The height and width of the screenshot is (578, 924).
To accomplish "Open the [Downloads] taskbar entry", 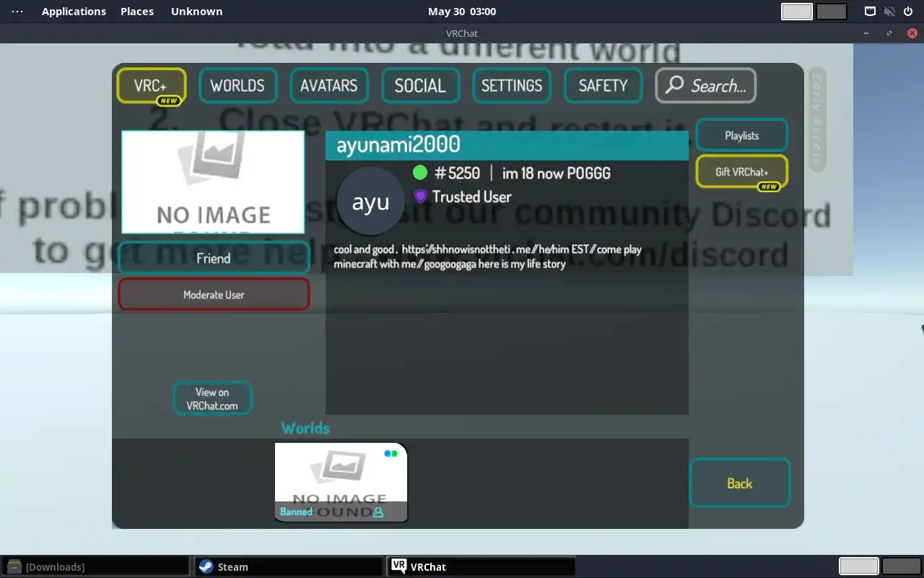I will [95, 566].
